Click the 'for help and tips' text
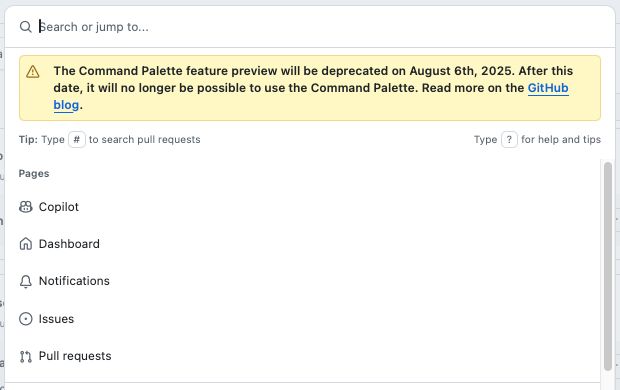The width and height of the screenshot is (620, 390). click(561, 140)
